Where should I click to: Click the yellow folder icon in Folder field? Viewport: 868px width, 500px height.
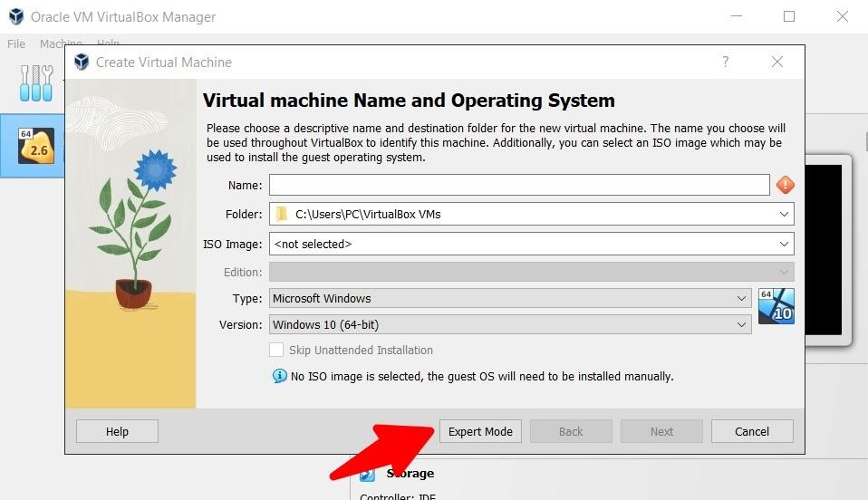(282, 215)
